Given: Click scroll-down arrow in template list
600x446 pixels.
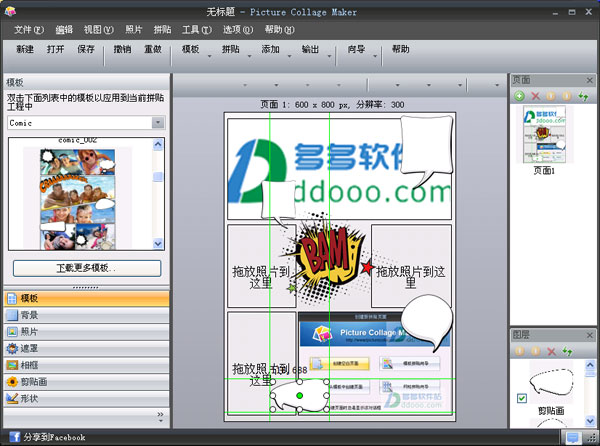Looking at the screenshot, I should tap(158, 243).
